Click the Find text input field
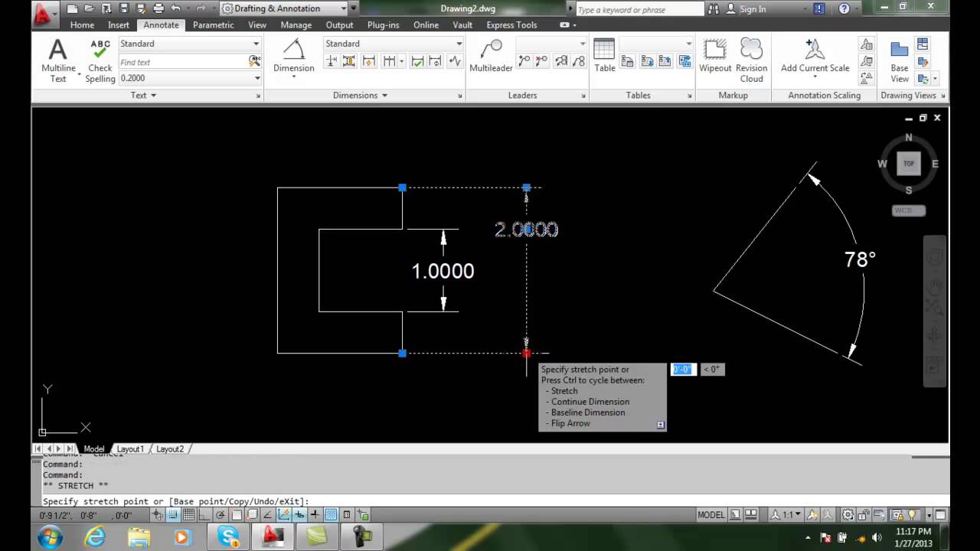 (x=182, y=62)
